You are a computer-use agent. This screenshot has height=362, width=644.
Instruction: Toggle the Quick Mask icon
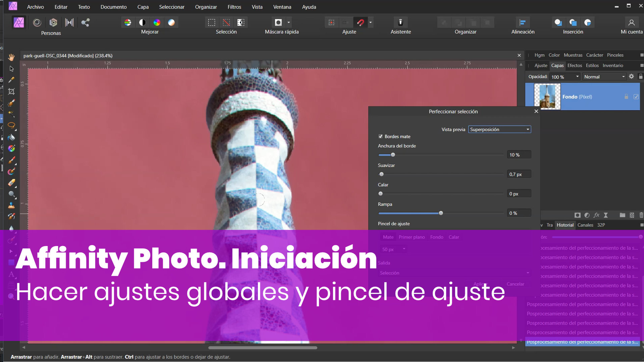click(278, 22)
